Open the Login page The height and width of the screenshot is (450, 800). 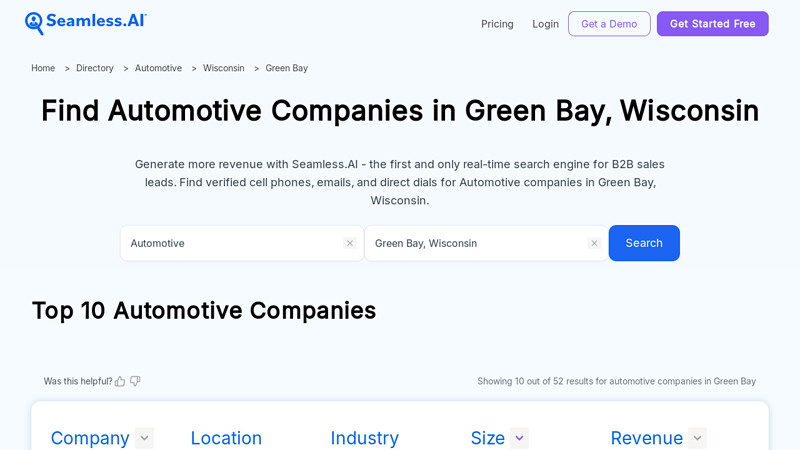(545, 24)
